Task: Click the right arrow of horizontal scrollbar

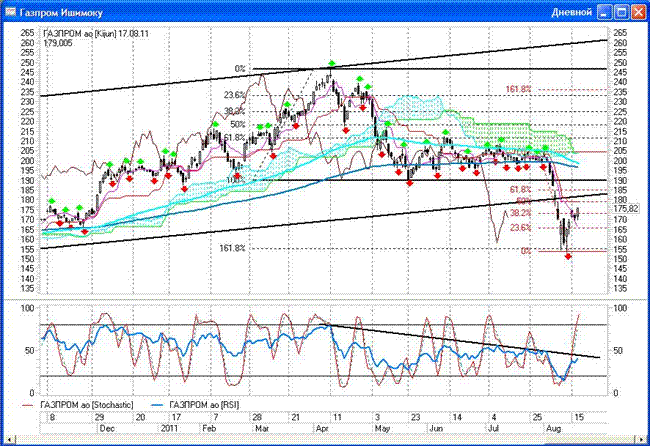Action: coord(642,439)
